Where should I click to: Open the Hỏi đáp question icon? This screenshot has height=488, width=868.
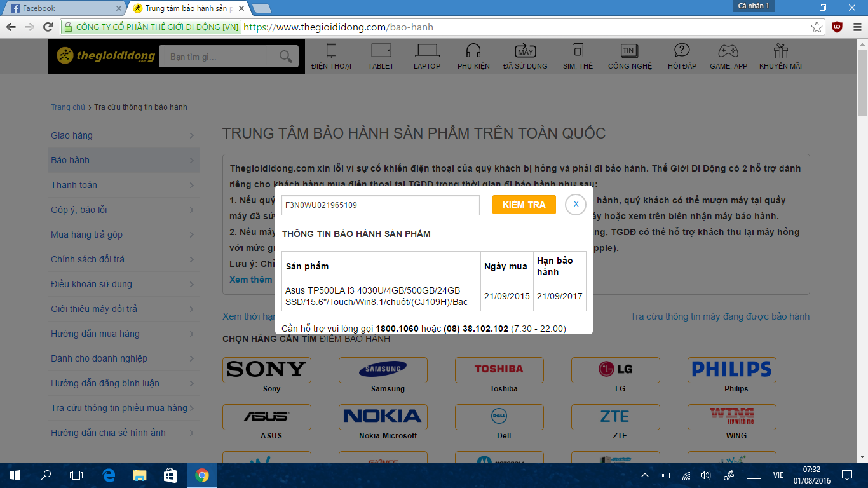point(682,51)
